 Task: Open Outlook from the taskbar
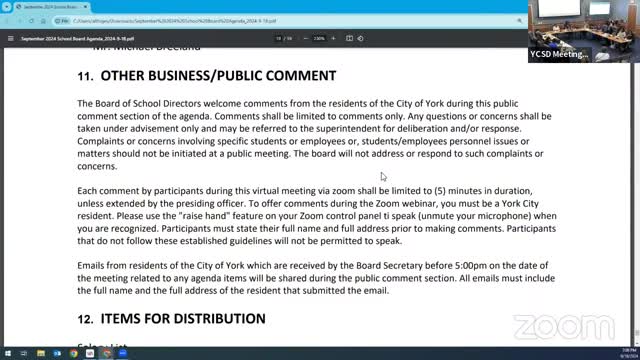[57, 353]
